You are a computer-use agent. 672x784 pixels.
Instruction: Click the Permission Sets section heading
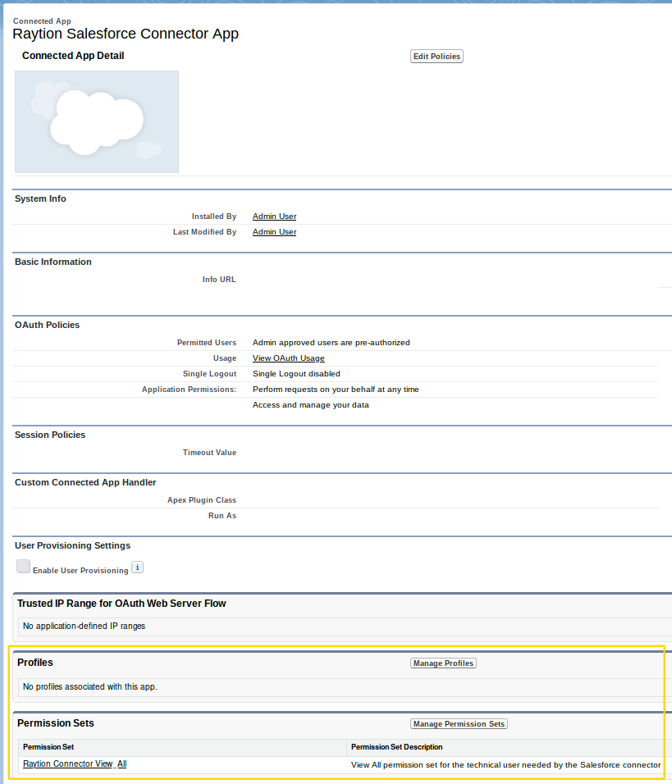pyautogui.click(x=56, y=723)
